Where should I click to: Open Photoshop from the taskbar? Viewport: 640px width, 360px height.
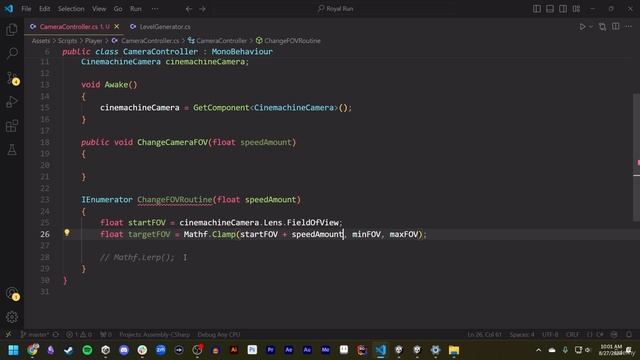252,350
